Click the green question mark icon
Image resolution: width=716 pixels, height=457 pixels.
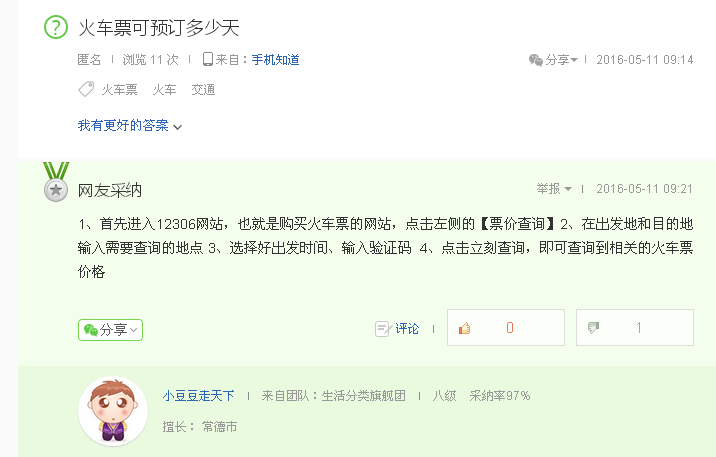click(x=56, y=27)
